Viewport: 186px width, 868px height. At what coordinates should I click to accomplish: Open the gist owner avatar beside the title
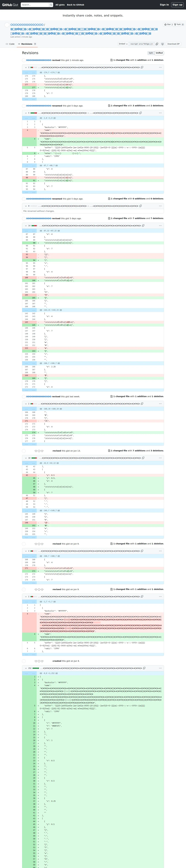coord(7,25)
